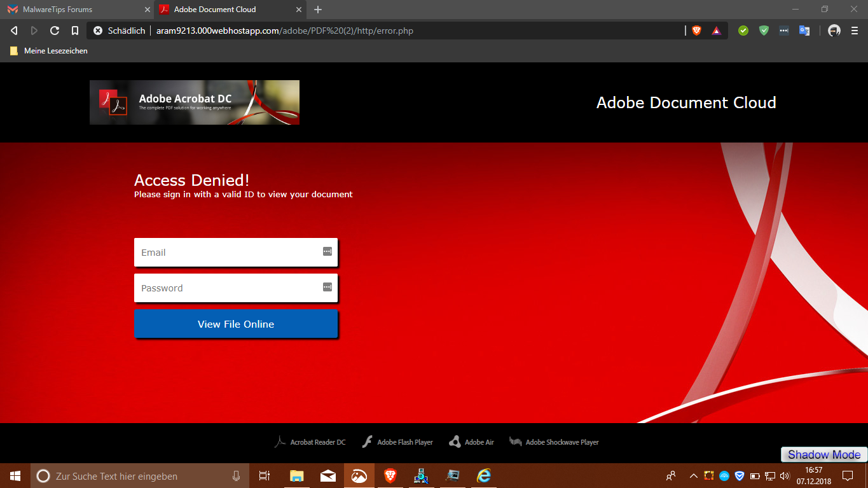Open File Explorer from the taskbar
Image resolution: width=868 pixels, height=488 pixels.
tap(296, 476)
